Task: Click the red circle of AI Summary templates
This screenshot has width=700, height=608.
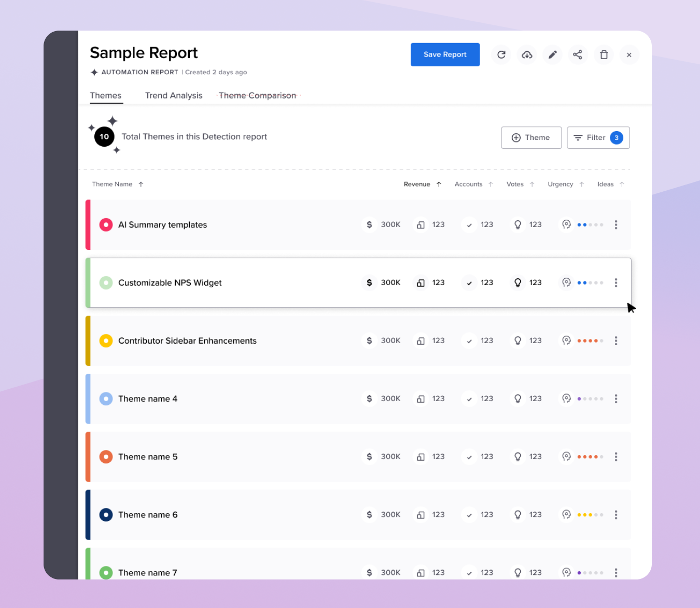Action: [x=106, y=225]
